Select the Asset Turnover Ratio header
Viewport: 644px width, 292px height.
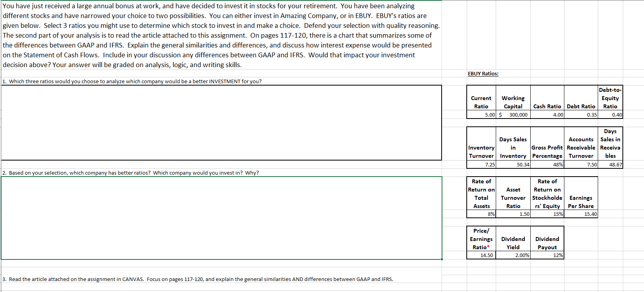point(513,193)
